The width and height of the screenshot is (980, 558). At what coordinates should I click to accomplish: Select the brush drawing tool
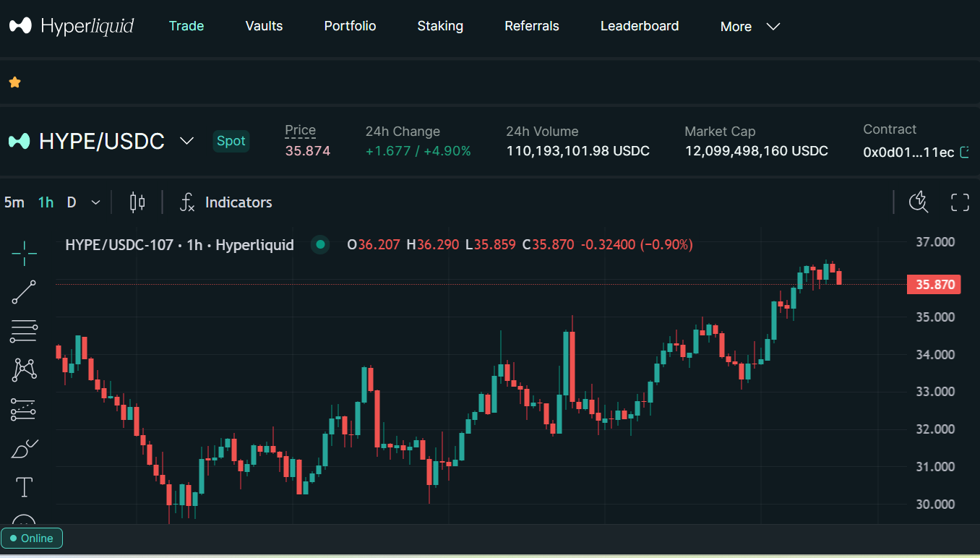point(24,449)
